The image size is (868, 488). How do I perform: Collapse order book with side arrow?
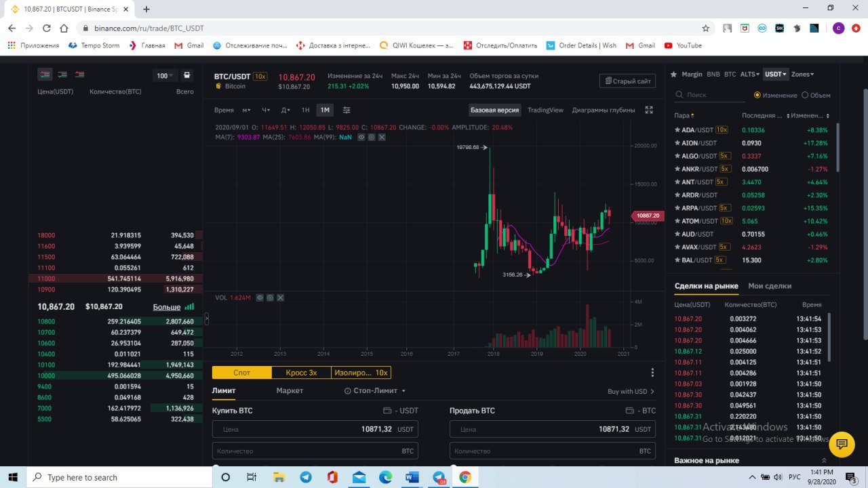tap(206, 319)
